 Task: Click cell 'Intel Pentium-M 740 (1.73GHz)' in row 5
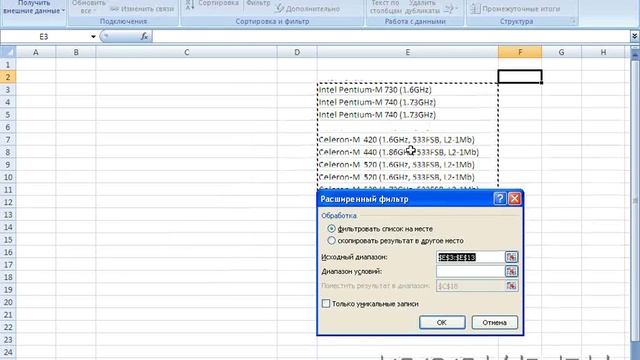[x=407, y=115]
